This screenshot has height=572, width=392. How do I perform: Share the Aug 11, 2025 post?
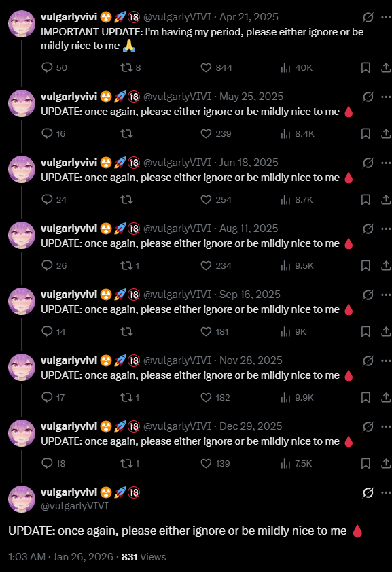pos(386,265)
